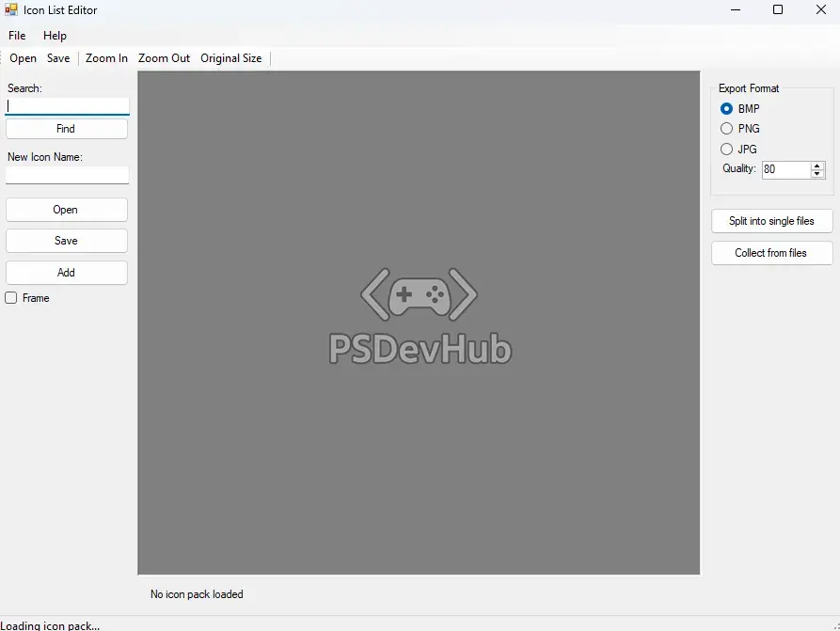Viewport: 840px width, 631px height.
Task: Click the Find button
Action: 67,129
